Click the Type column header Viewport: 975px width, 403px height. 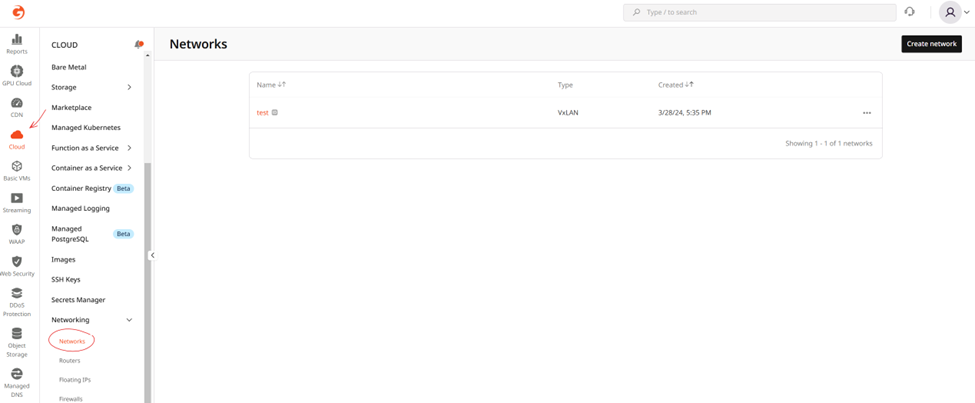click(565, 85)
